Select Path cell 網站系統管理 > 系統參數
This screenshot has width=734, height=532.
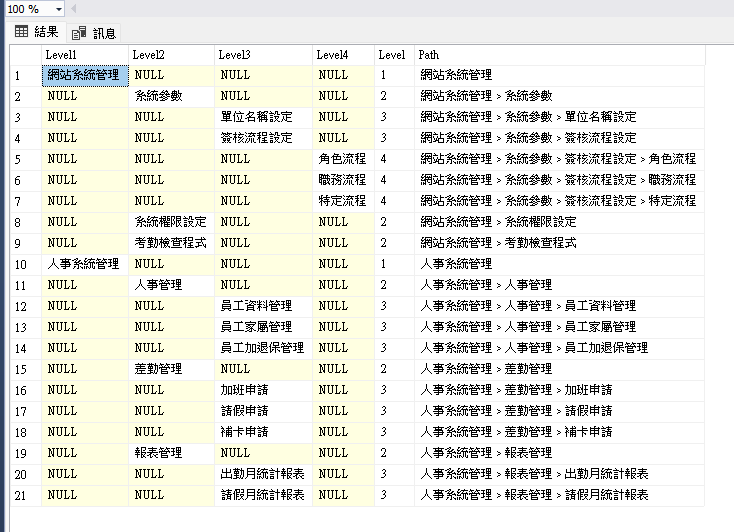click(x=560, y=96)
